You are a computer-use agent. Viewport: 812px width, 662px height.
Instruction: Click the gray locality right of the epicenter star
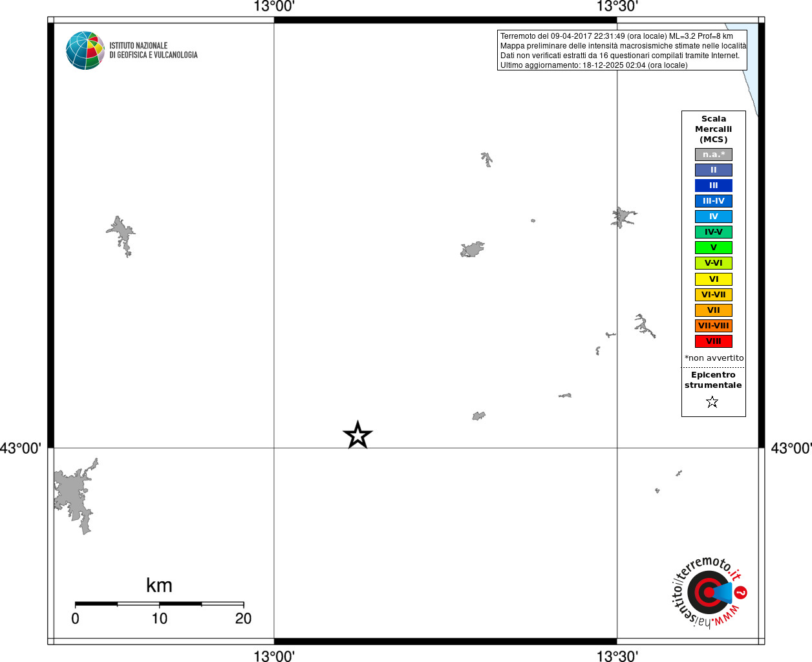point(478,416)
